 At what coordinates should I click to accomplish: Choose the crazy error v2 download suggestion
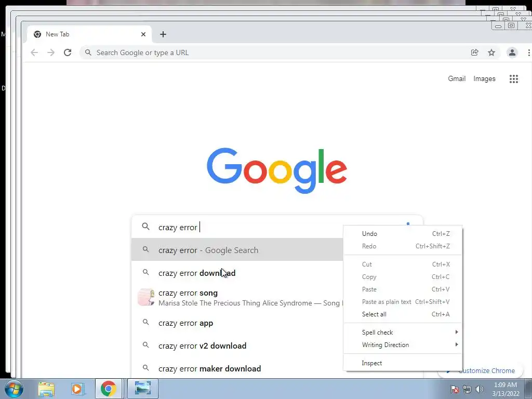click(237, 345)
